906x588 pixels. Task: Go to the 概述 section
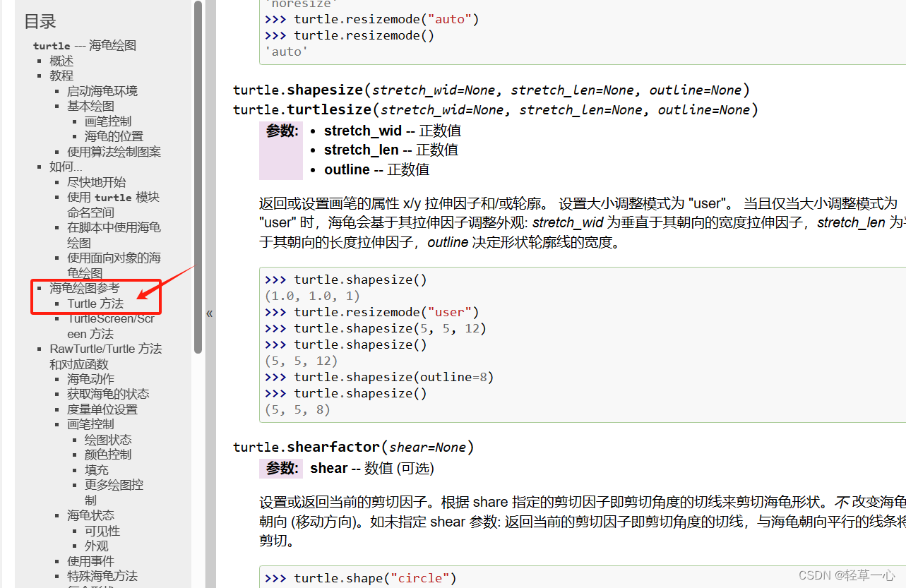[x=61, y=61]
